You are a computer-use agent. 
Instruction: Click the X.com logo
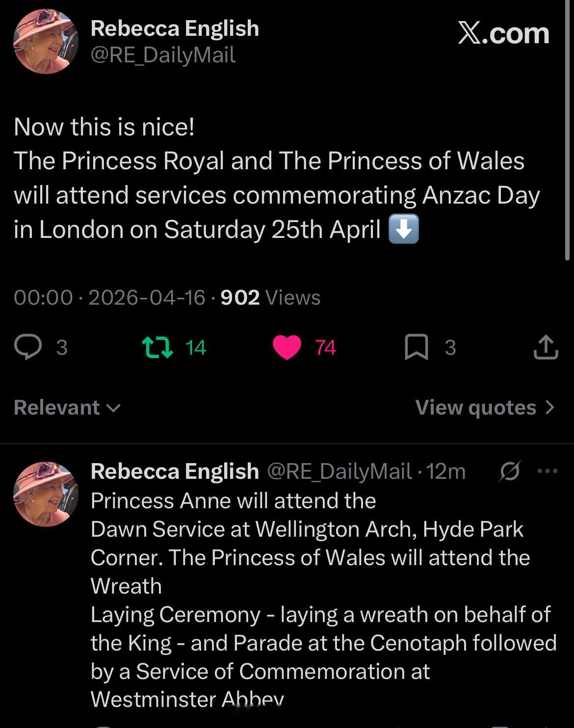(503, 33)
